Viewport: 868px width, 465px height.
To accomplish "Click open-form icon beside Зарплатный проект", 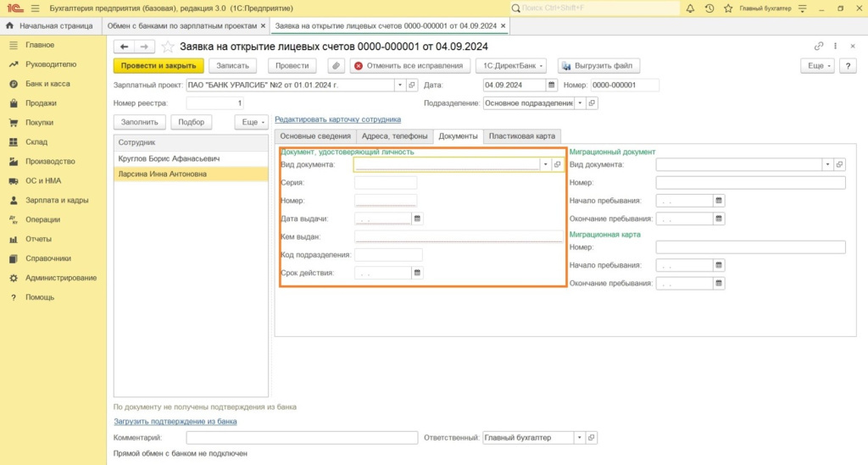I will (412, 86).
